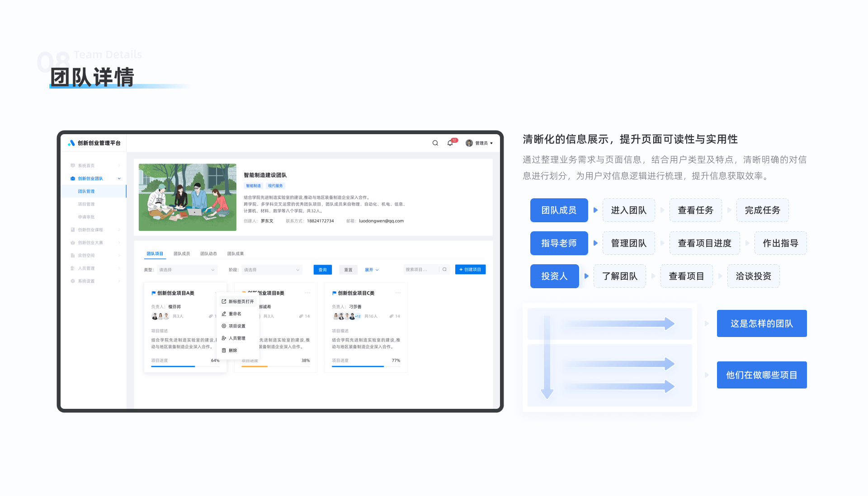Image resolution: width=868 pixels, height=496 pixels.
Task: Click the search magnifier icon in top header
Action: pos(435,143)
